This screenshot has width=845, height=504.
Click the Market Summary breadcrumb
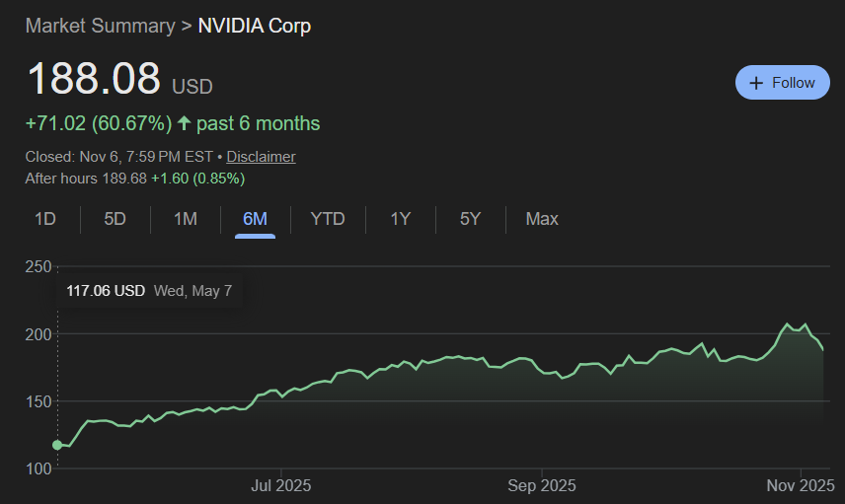[100, 26]
